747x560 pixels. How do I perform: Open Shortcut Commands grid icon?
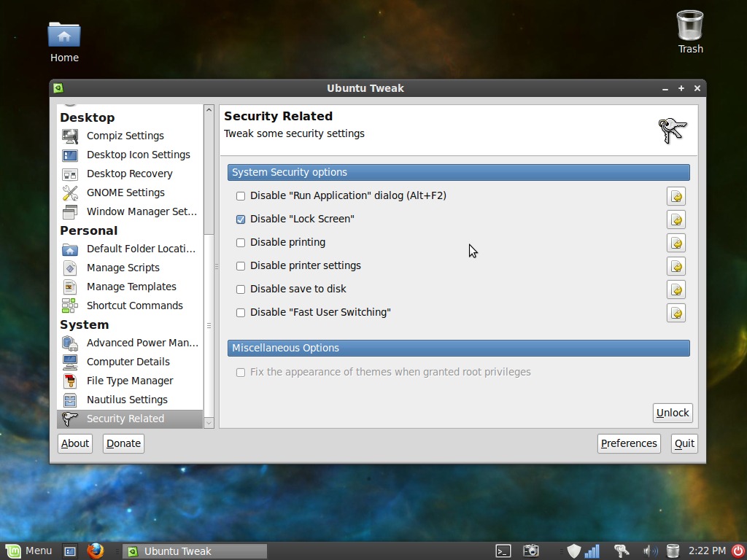point(70,306)
